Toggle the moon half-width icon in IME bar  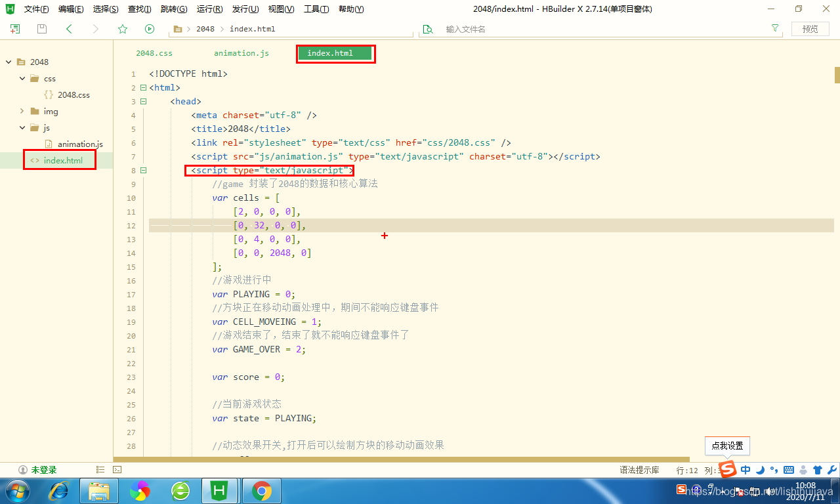[761, 470]
